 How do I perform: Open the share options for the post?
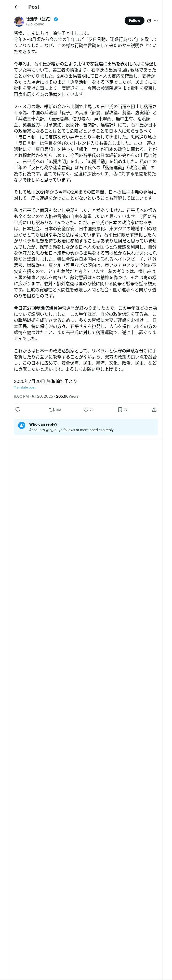coord(154,409)
